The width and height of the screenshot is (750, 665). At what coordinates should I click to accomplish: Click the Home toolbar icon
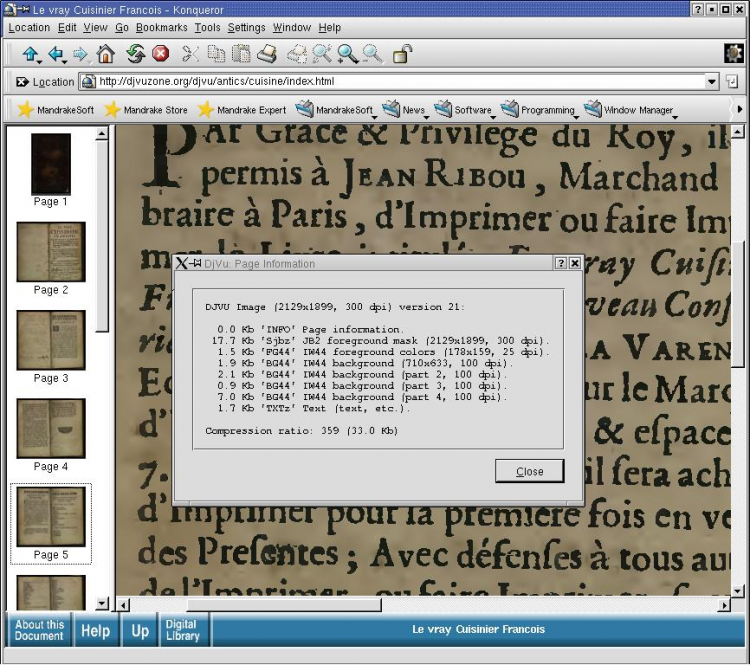(106, 54)
